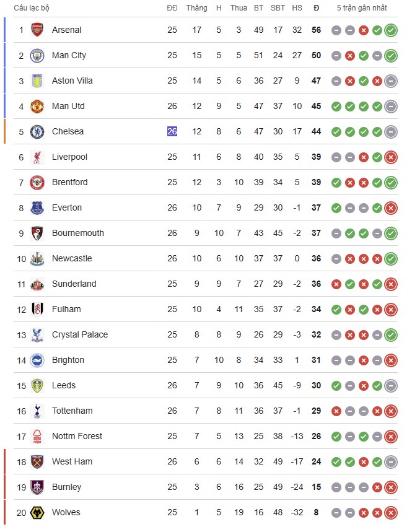Select the Aston Villa crest icon
The width and height of the screenshot is (412, 532).
(x=38, y=81)
